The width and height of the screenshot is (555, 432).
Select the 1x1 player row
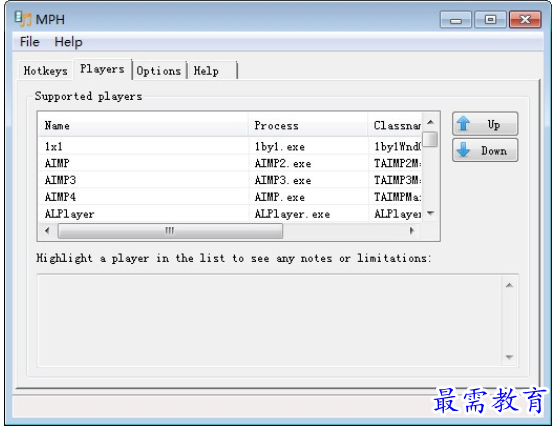(230, 146)
